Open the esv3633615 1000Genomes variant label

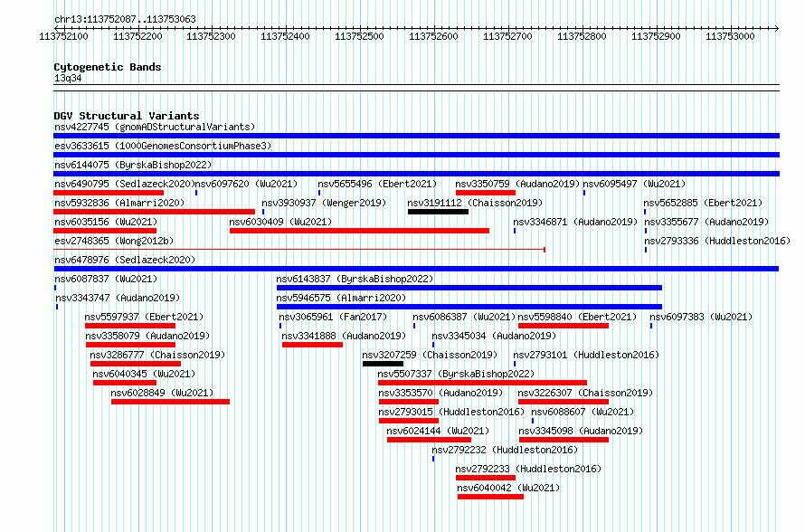click(x=163, y=146)
